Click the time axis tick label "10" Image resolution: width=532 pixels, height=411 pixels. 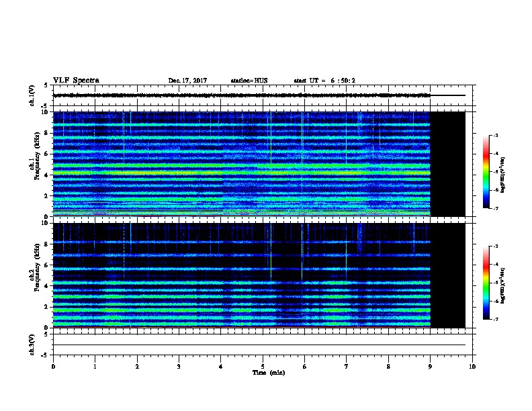472,366
